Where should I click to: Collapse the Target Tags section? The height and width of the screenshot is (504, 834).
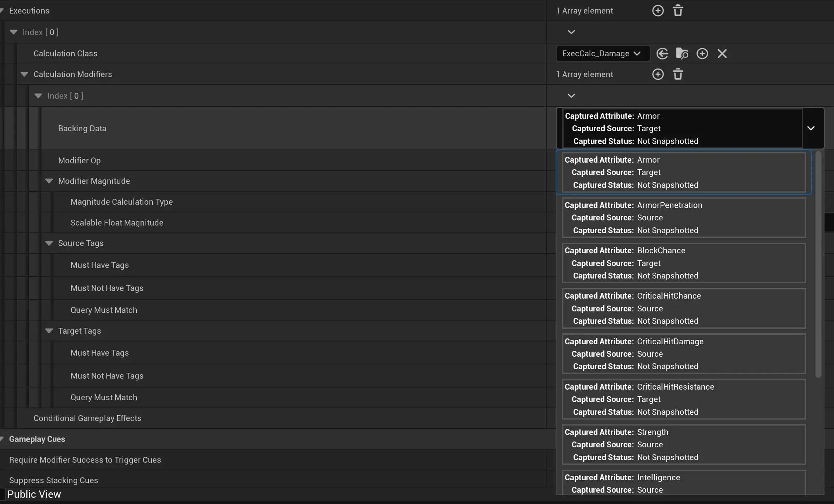[x=49, y=331]
